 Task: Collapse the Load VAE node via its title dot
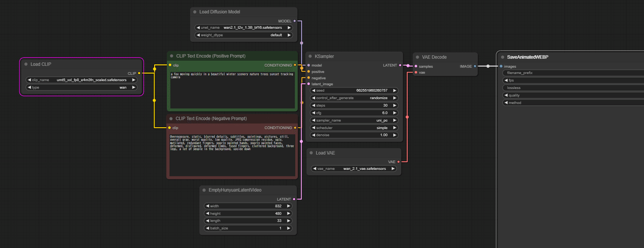click(x=311, y=152)
